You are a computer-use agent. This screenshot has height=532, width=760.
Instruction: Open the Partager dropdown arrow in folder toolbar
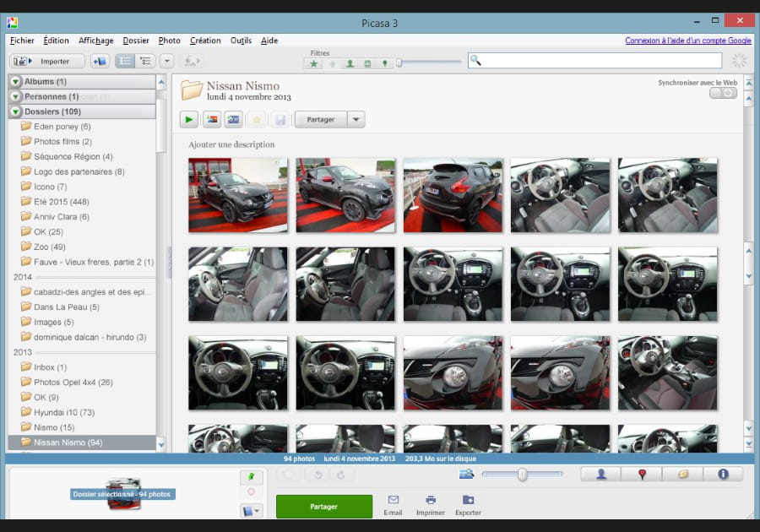[x=356, y=119]
